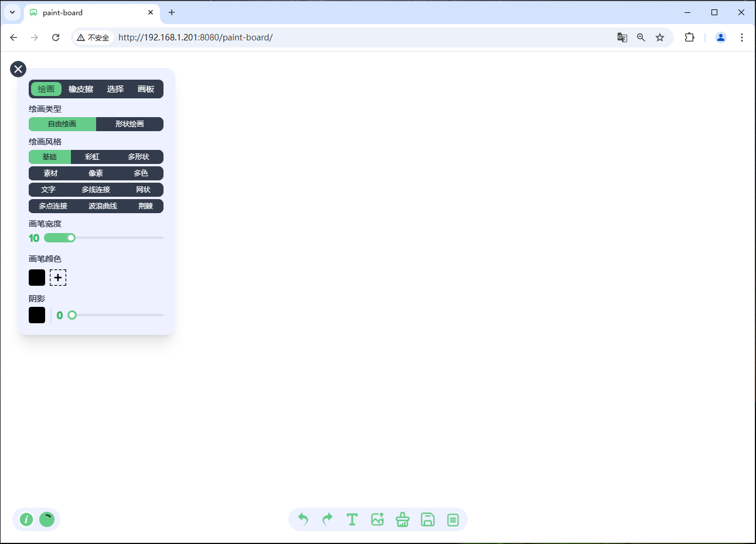Close the tool panel with X button

pos(18,69)
